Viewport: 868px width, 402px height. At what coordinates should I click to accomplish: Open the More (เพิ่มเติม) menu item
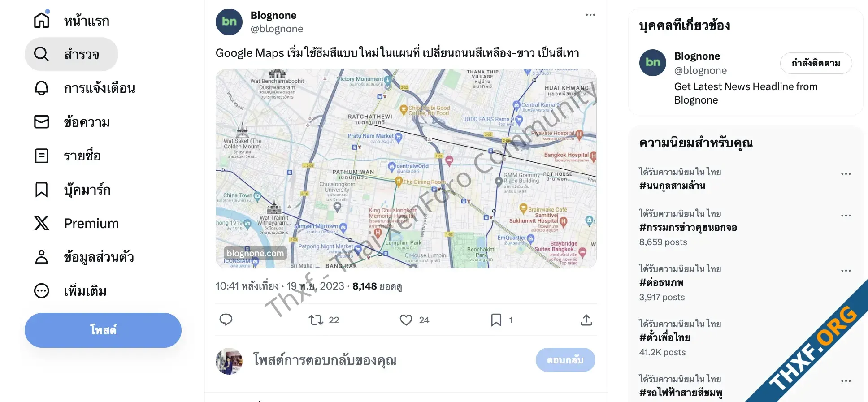click(x=71, y=291)
